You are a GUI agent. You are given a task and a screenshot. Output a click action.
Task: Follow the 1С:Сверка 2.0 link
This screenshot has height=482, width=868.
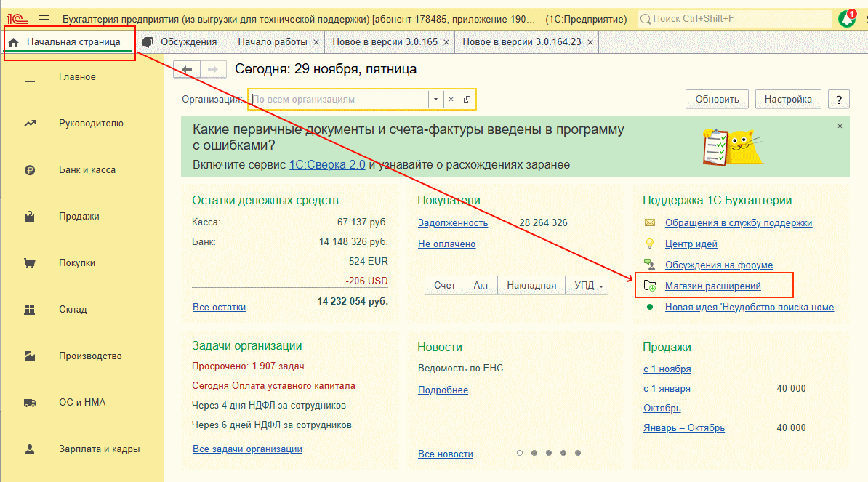point(327,164)
